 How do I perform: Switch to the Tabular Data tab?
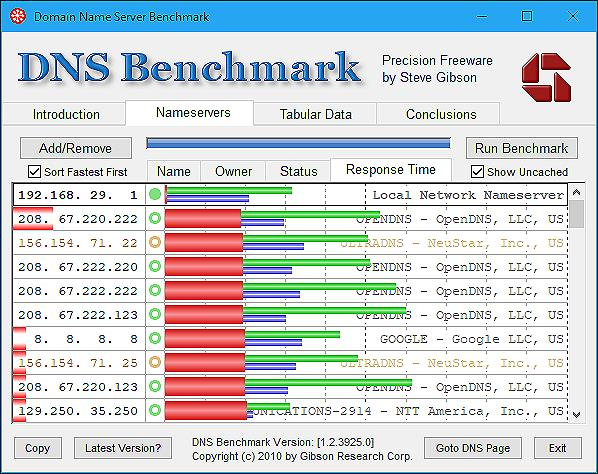[x=315, y=114]
